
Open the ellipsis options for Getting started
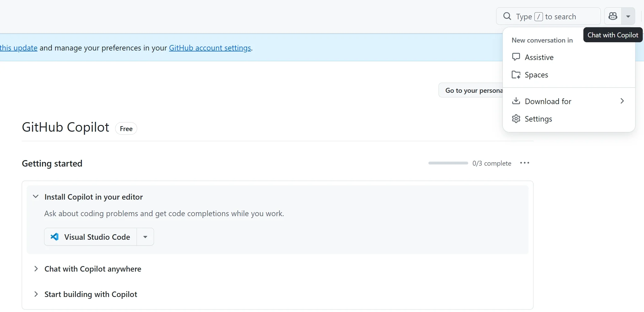pyautogui.click(x=525, y=163)
